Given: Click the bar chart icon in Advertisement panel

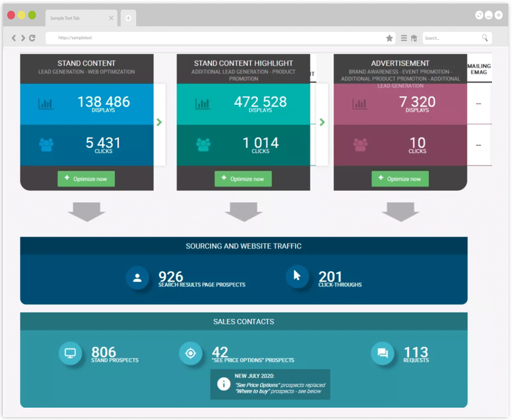Looking at the screenshot, I should click(x=360, y=104).
